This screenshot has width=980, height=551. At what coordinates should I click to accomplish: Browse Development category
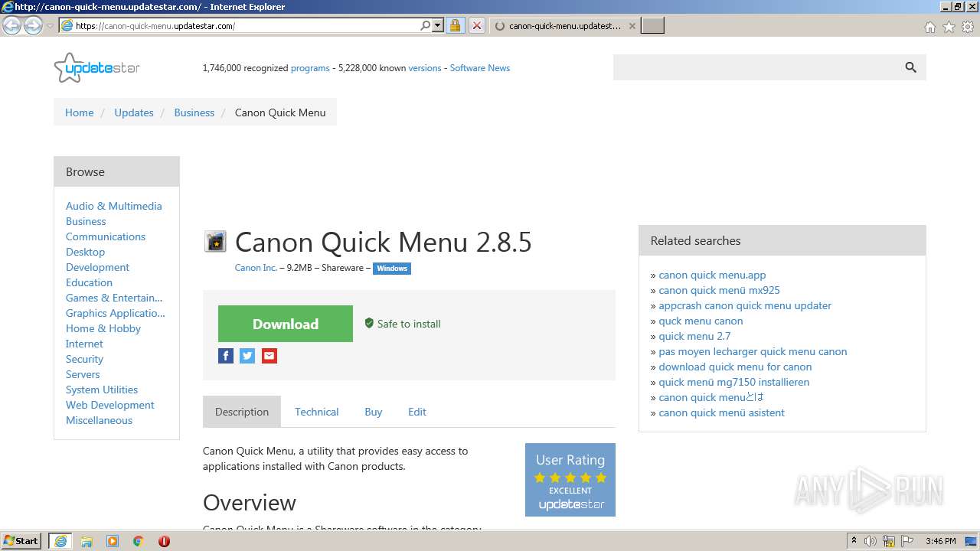pyautogui.click(x=97, y=267)
